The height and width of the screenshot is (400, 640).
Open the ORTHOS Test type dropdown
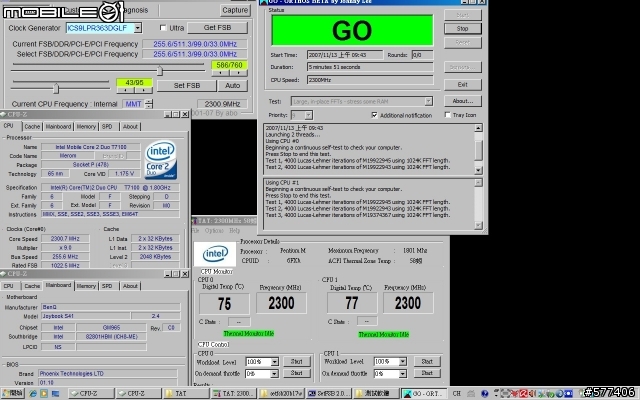click(x=428, y=101)
